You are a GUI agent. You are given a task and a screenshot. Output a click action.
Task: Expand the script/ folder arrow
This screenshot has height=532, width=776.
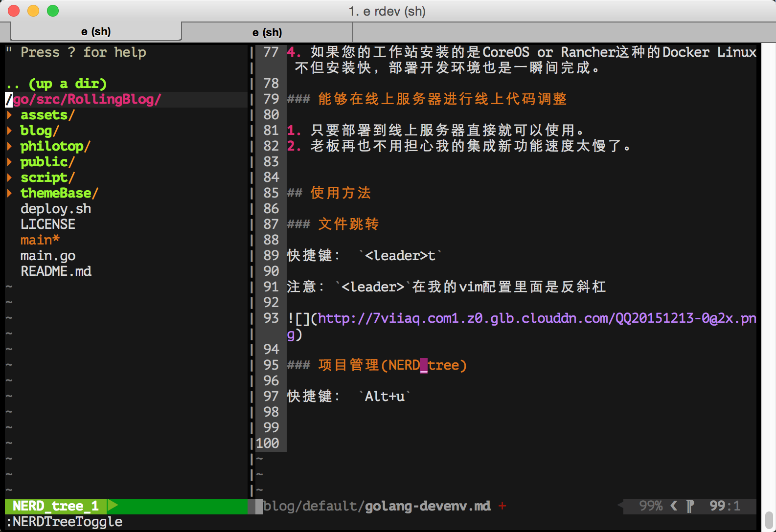(9, 177)
